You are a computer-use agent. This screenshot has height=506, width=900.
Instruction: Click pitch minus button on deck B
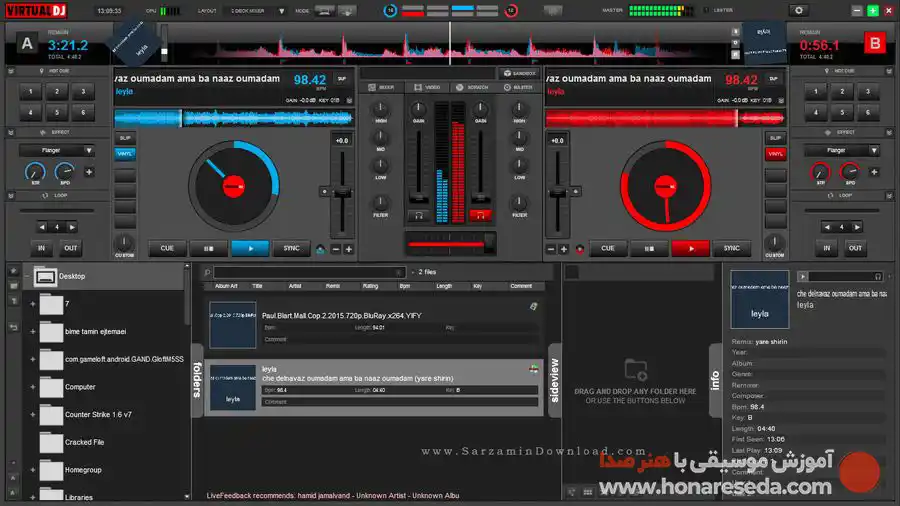pyautogui.click(x=551, y=249)
